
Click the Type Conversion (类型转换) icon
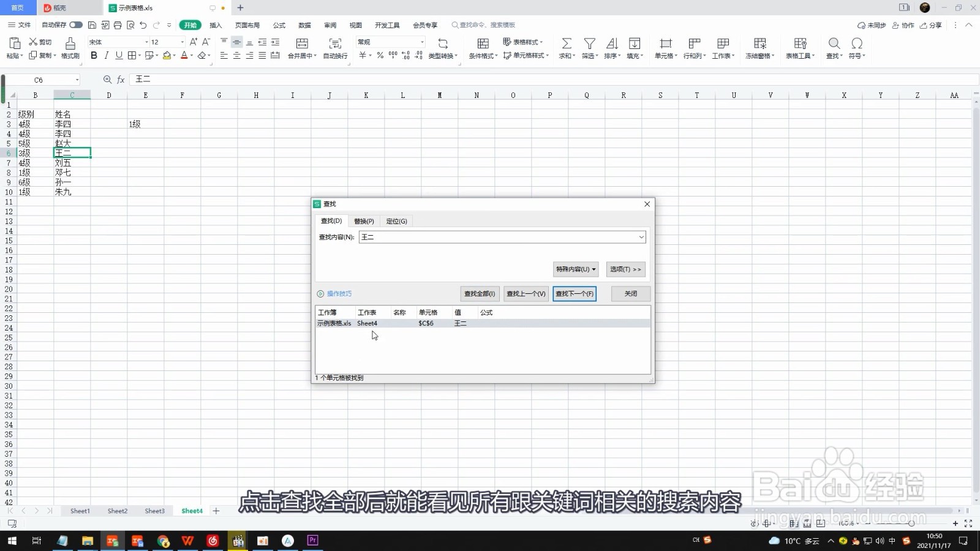click(443, 43)
